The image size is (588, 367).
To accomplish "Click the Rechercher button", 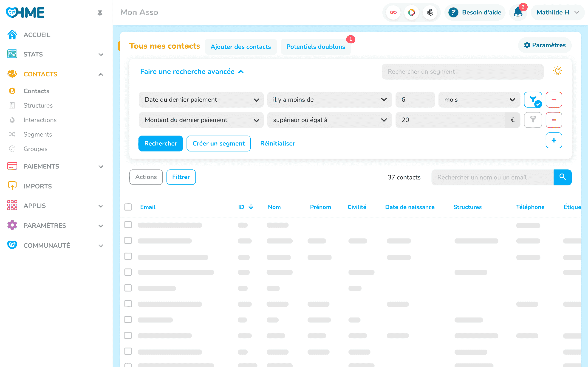I will coord(161,143).
